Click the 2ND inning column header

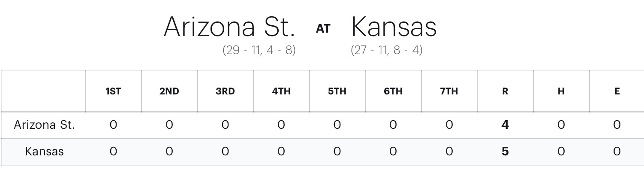click(169, 91)
